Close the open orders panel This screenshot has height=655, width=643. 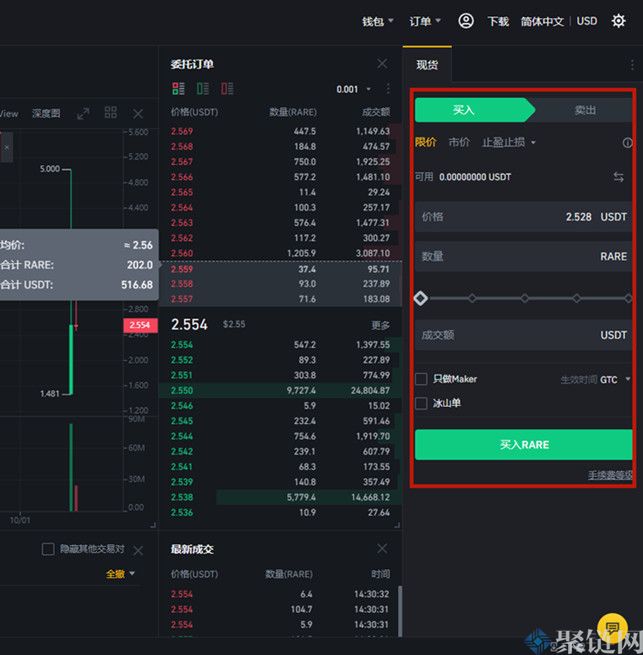click(x=138, y=551)
